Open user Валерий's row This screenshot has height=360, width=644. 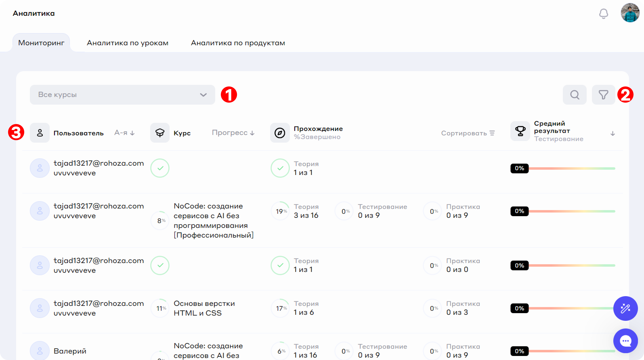click(x=70, y=351)
